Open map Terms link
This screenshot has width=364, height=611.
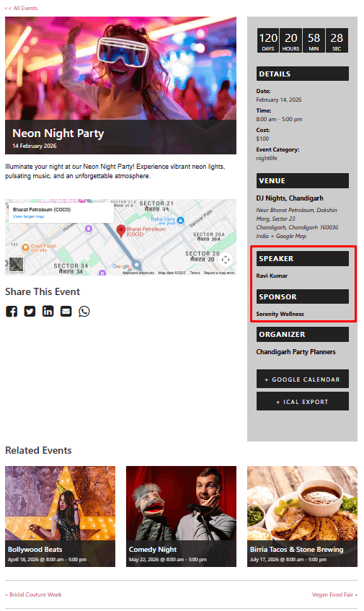point(195,273)
